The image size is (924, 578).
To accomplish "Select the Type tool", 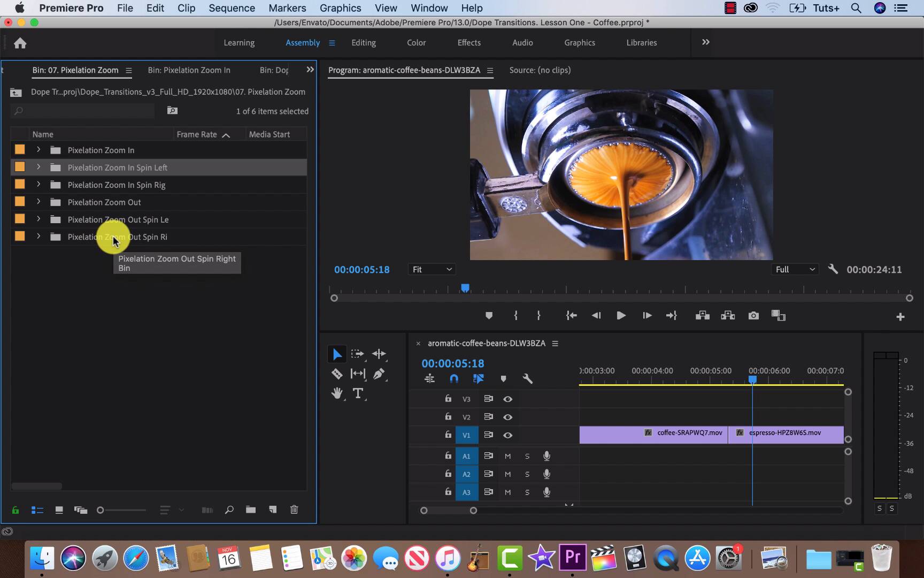I will click(x=358, y=393).
